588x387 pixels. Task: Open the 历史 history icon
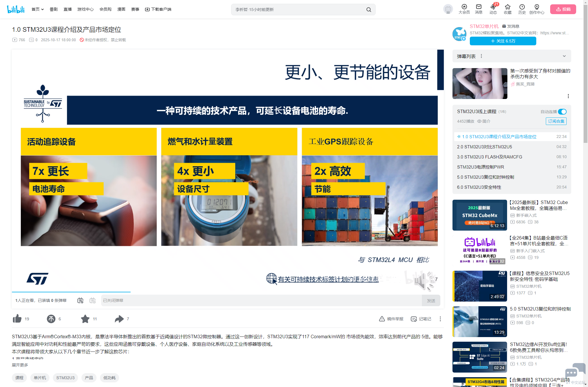click(x=522, y=9)
